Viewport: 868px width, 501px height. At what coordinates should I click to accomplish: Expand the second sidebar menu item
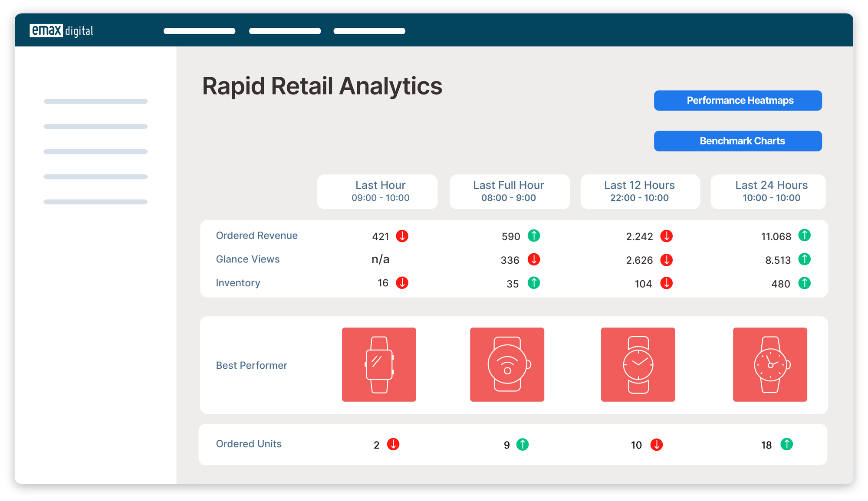[x=96, y=126]
